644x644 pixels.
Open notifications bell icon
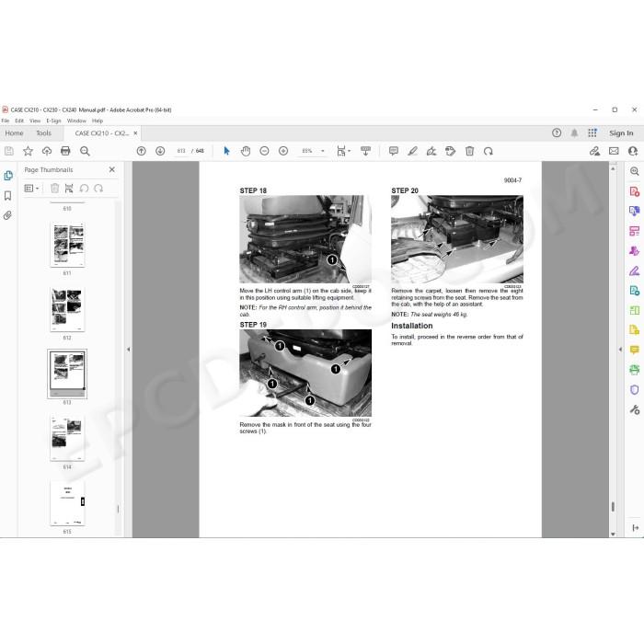[x=574, y=132]
